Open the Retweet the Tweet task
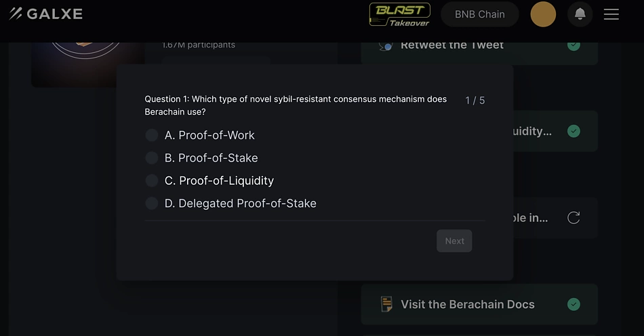Image resolution: width=644 pixels, height=336 pixels. coord(479,48)
